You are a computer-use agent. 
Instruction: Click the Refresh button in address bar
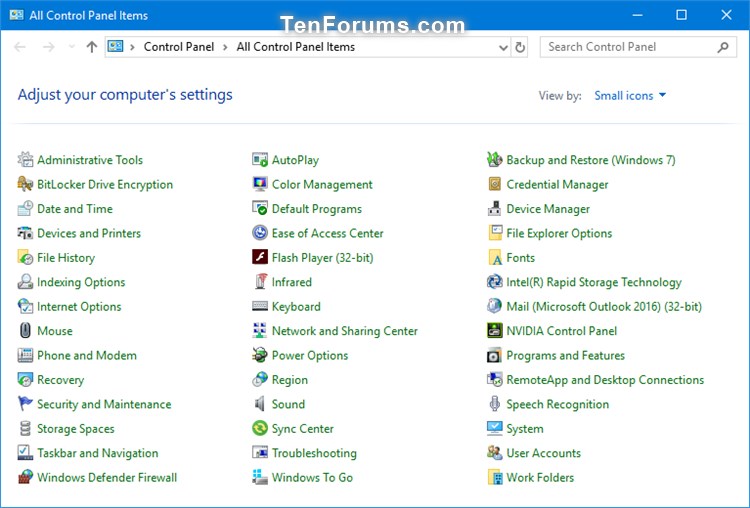520,47
